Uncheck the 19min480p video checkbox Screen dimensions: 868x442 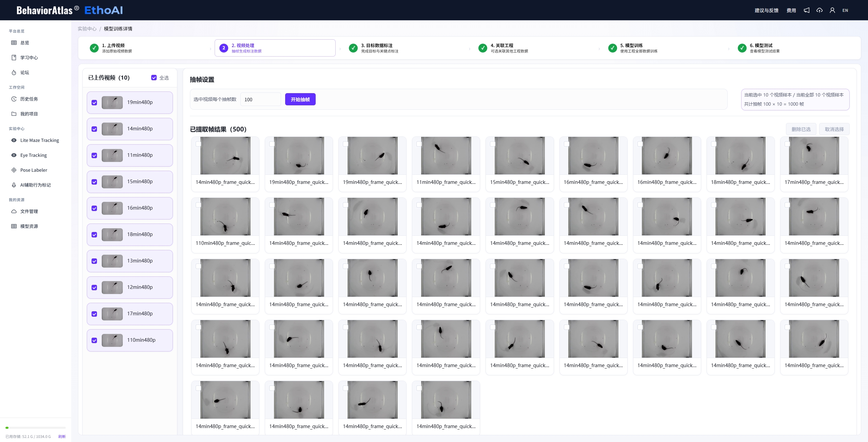tap(94, 103)
